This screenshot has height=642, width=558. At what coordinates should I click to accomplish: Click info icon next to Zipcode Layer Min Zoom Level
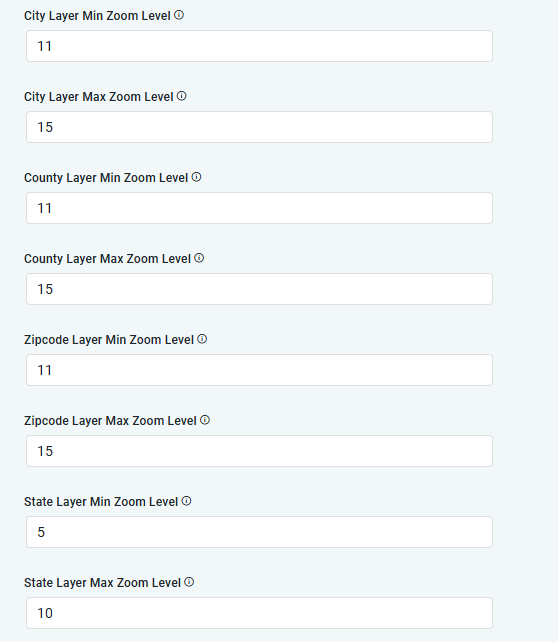pos(202,339)
